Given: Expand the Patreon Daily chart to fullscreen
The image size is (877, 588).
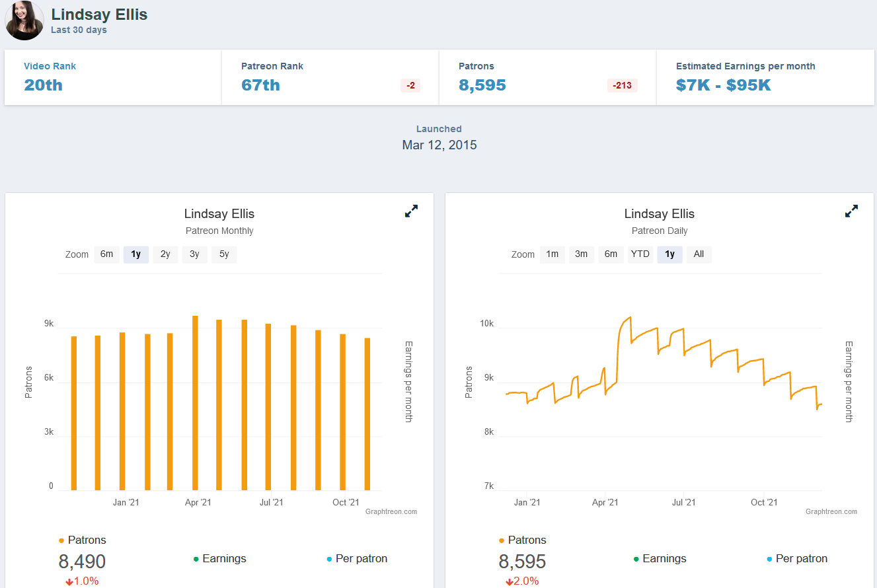Looking at the screenshot, I should (851, 211).
